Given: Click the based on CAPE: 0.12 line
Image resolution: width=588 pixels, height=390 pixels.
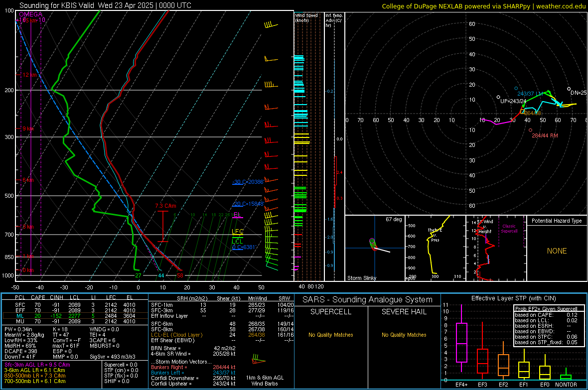Looking at the screenshot, I should point(546,315).
